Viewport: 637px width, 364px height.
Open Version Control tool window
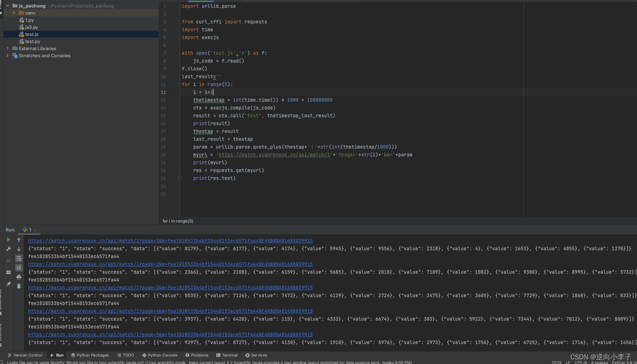[x=25, y=355]
